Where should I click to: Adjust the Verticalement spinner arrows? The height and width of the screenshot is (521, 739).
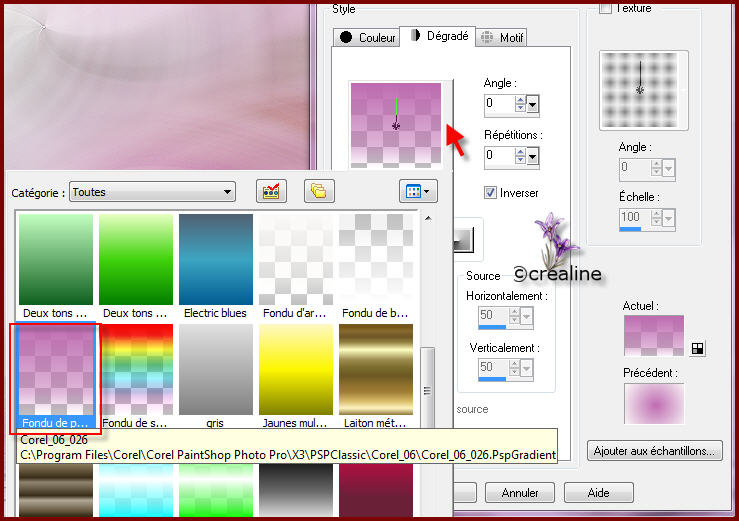coord(514,368)
